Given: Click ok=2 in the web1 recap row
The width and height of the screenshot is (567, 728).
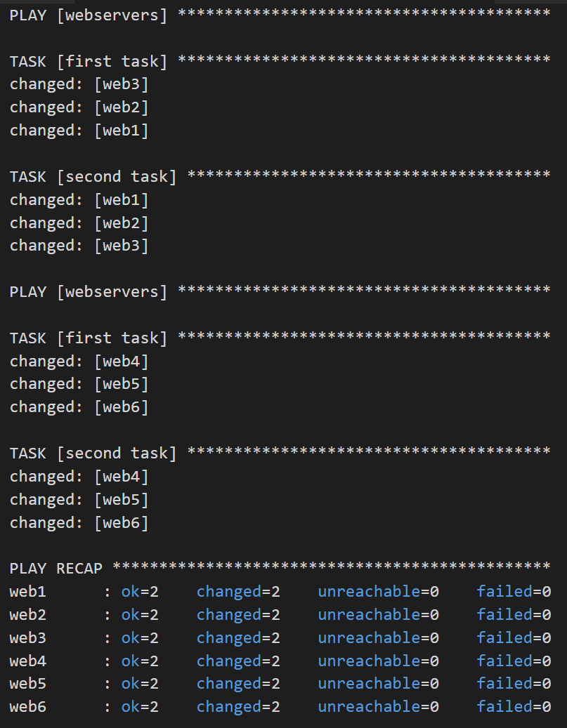Looking at the screenshot, I should tap(140, 592).
